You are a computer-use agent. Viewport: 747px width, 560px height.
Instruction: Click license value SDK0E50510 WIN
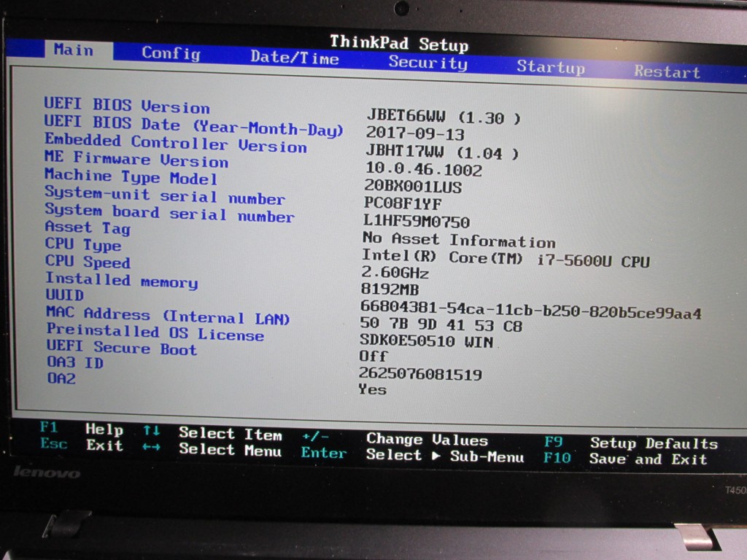[426, 341]
